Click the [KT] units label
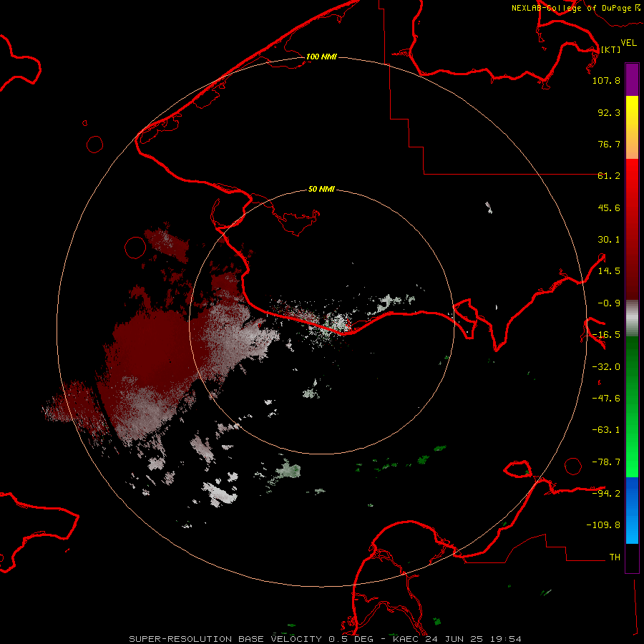 (x=611, y=49)
